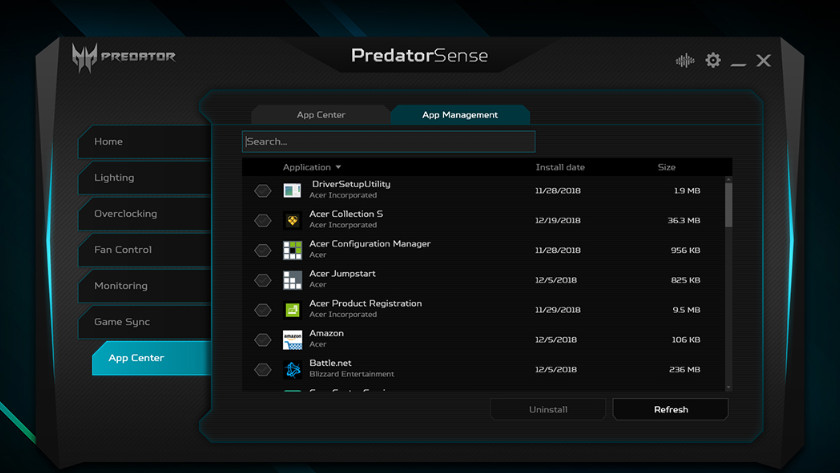Image resolution: width=840 pixels, height=473 pixels.
Task: Click the sound waveform icon
Action: 685,60
